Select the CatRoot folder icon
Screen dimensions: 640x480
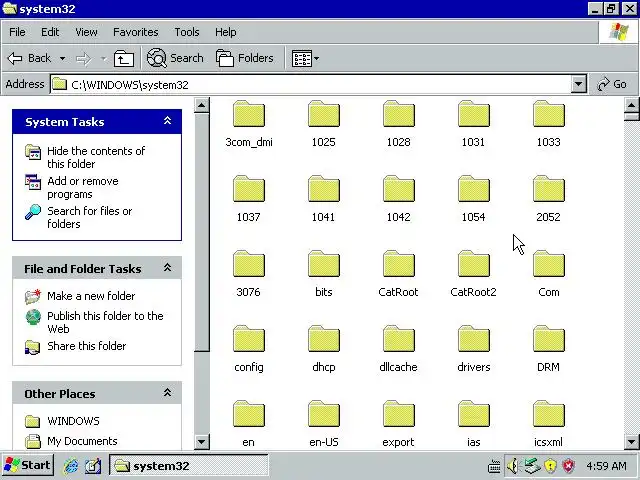[399, 264]
